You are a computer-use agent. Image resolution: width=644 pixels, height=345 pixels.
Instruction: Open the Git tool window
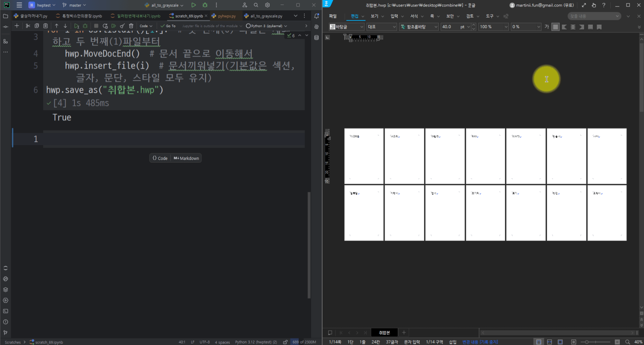(x=5, y=332)
